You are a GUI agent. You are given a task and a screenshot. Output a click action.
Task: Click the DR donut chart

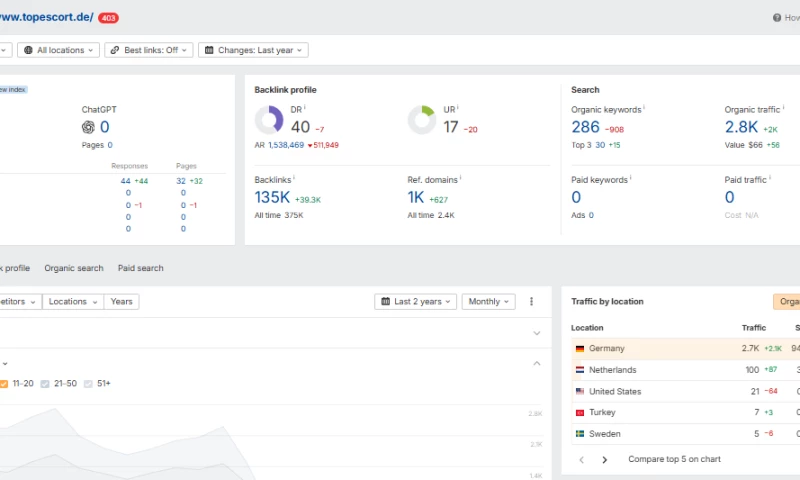[x=269, y=120]
